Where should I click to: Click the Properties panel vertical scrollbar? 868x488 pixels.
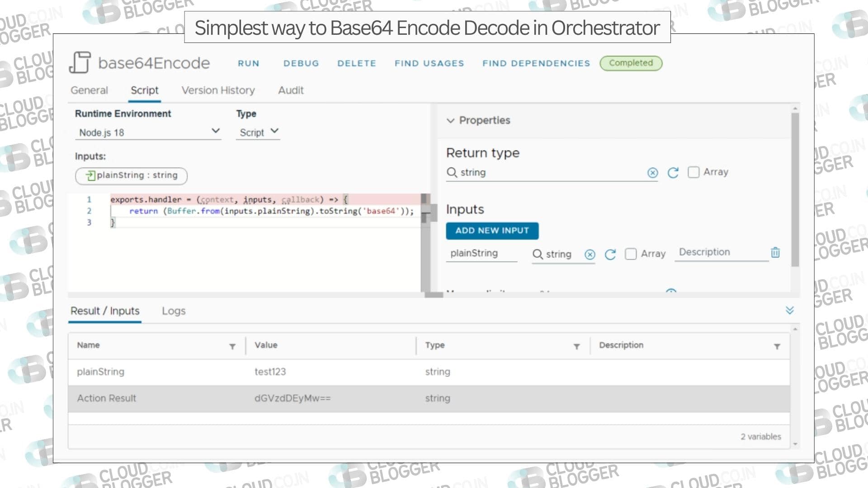(795, 190)
